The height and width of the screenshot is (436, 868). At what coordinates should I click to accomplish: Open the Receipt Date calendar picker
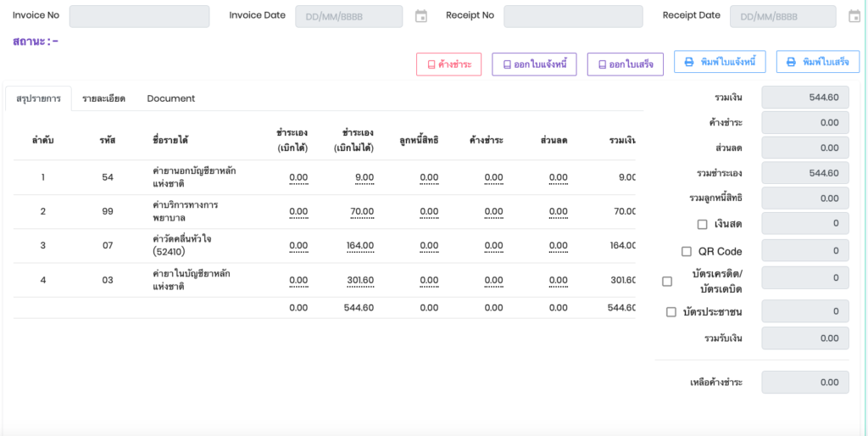click(x=854, y=16)
